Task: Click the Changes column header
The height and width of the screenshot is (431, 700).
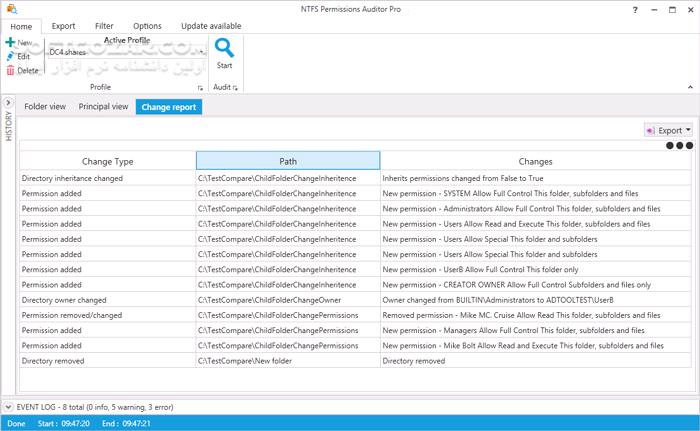Action: click(535, 161)
